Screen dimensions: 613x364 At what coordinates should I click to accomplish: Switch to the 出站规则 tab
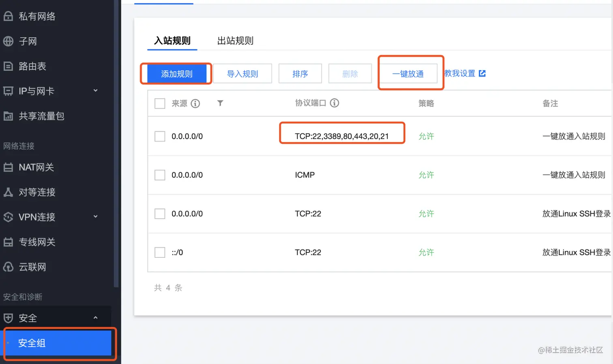(235, 41)
